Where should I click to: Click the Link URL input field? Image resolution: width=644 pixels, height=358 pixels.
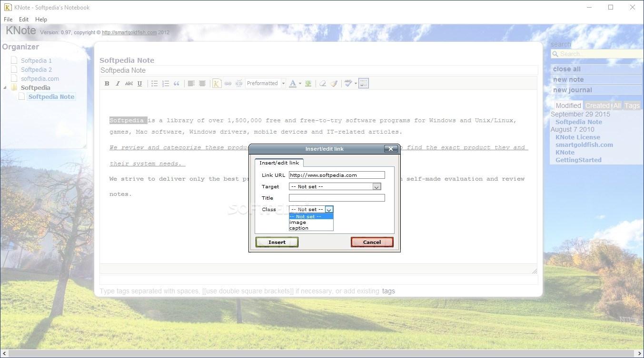[337, 175]
